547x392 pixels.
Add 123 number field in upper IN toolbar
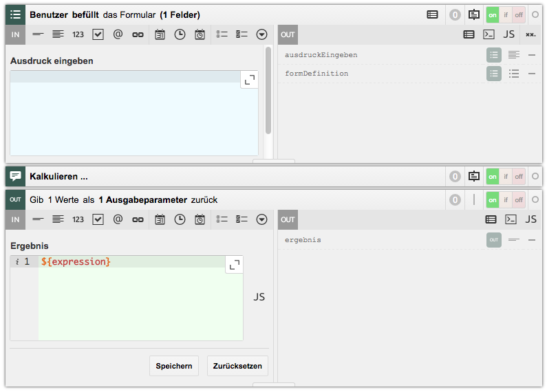tap(78, 34)
